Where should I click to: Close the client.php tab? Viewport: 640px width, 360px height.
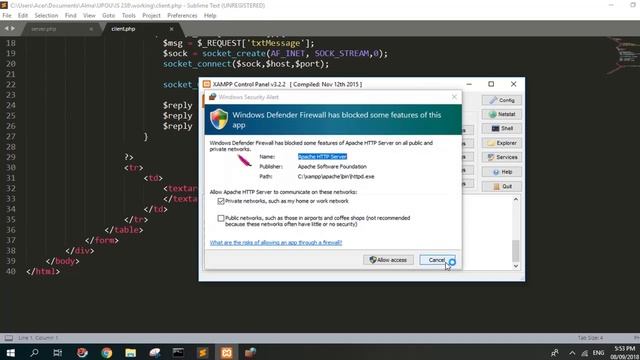point(171,29)
